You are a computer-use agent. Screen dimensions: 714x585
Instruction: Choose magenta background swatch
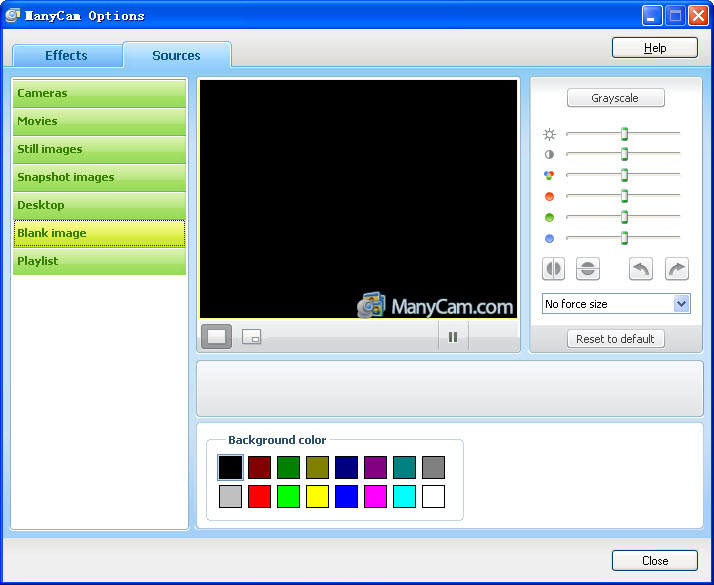(375, 496)
